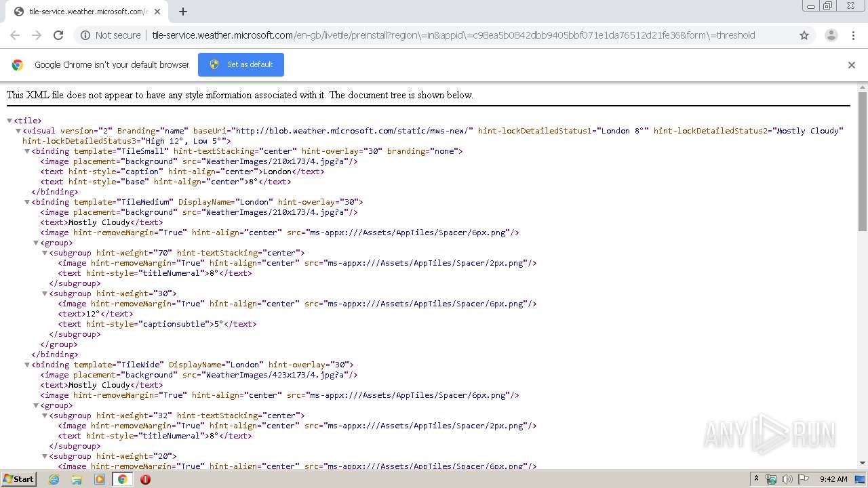This screenshot has width=868, height=488.
Task: Set Chrome as default browser
Action: (241, 64)
